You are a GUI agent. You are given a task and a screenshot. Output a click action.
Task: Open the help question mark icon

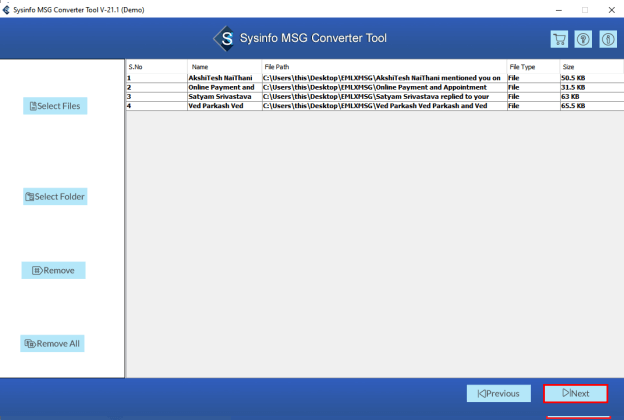click(x=583, y=39)
